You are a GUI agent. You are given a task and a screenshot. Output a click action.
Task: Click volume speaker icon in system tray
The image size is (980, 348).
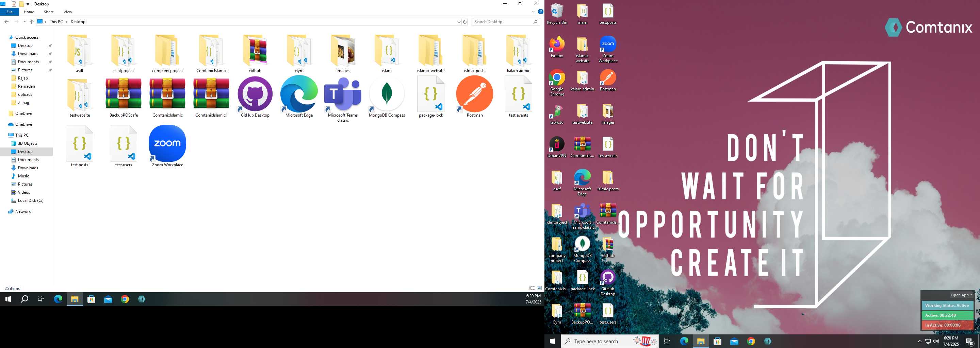tap(936, 341)
